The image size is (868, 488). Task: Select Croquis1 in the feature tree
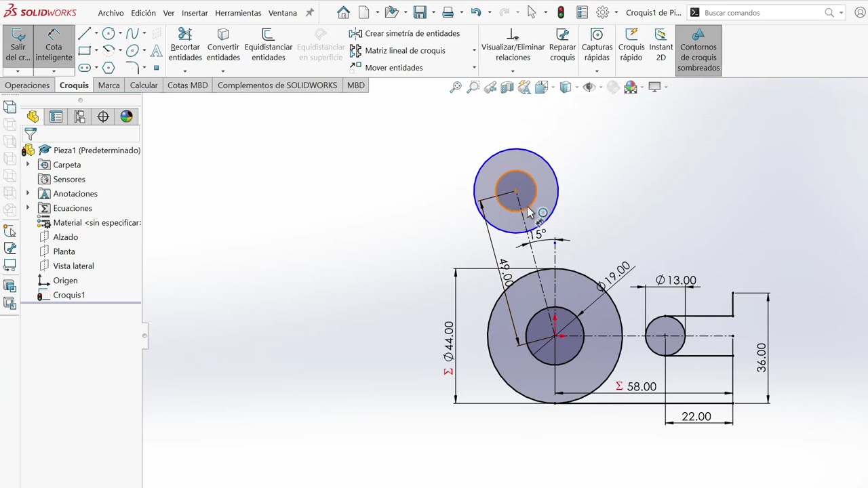[68, 295]
